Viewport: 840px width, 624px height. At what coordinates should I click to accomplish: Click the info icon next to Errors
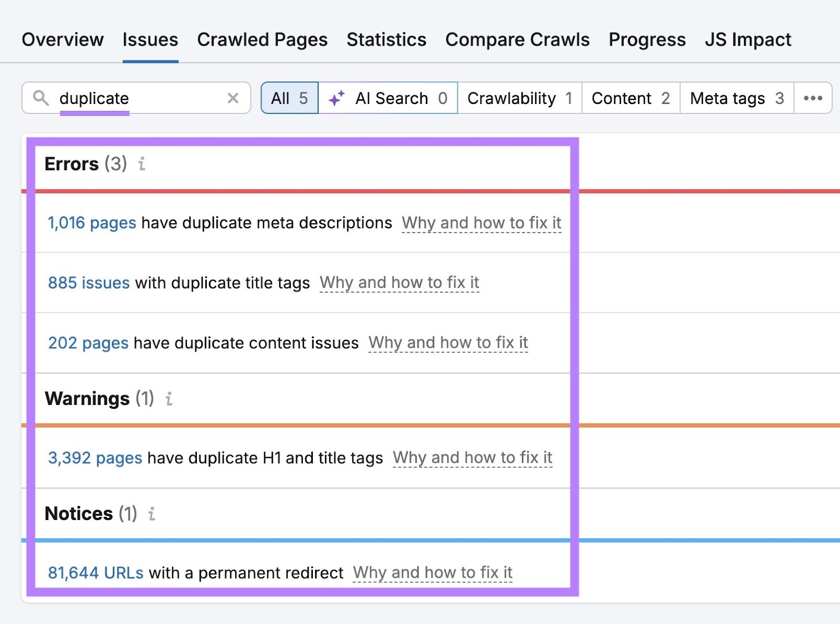[141, 164]
